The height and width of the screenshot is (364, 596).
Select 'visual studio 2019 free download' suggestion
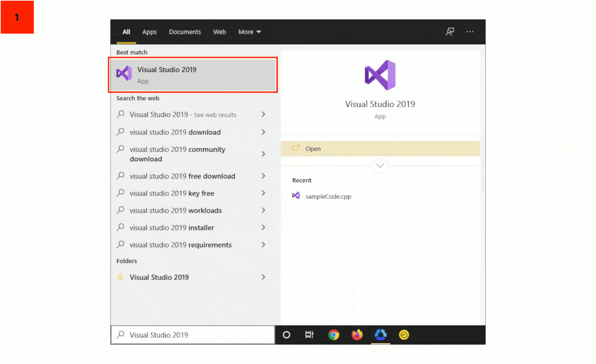182,176
